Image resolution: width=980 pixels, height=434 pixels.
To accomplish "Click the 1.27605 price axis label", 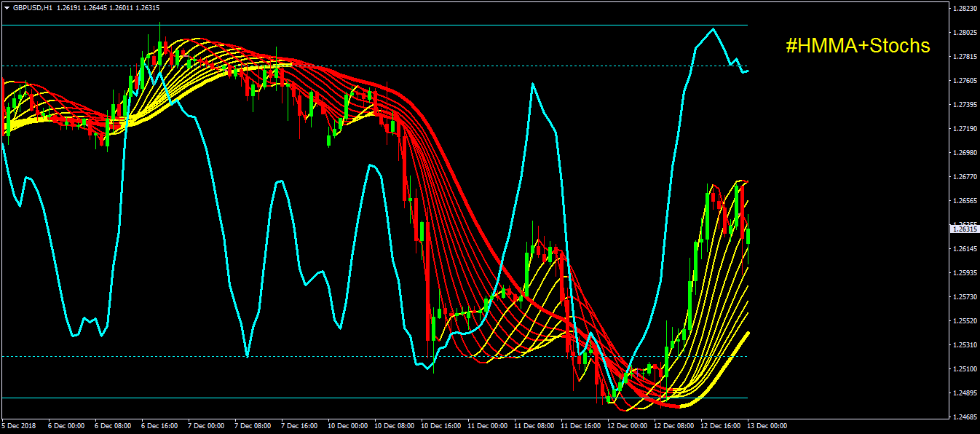I will [x=965, y=81].
